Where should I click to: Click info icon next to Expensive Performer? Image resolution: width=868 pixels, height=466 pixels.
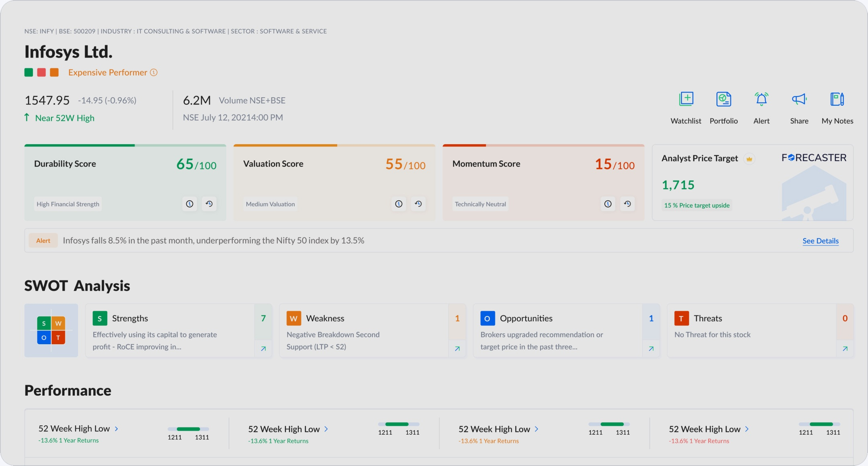tap(154, 72)
